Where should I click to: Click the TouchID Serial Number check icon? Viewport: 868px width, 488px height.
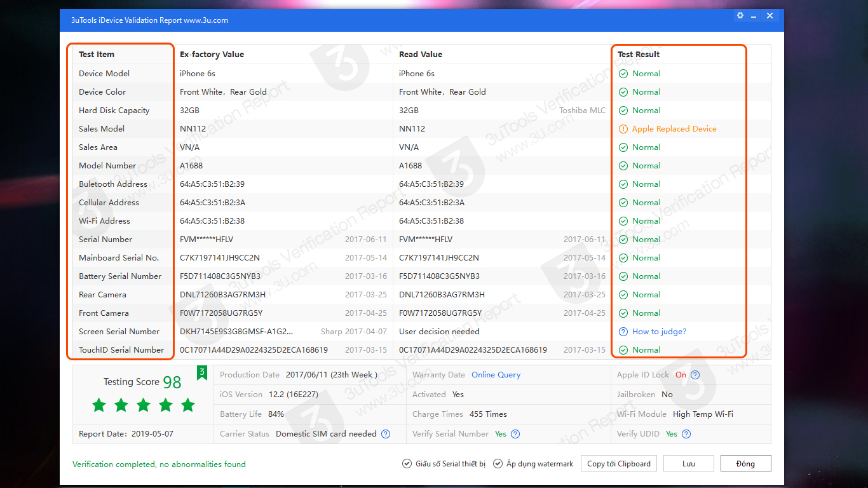623,350
